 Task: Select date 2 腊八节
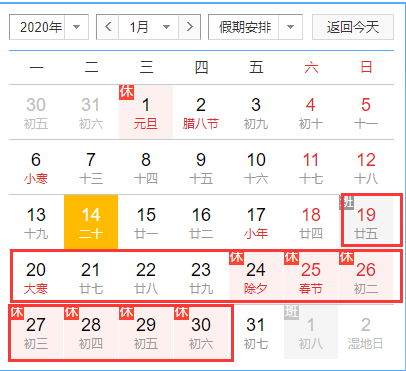tap(201, 112)
